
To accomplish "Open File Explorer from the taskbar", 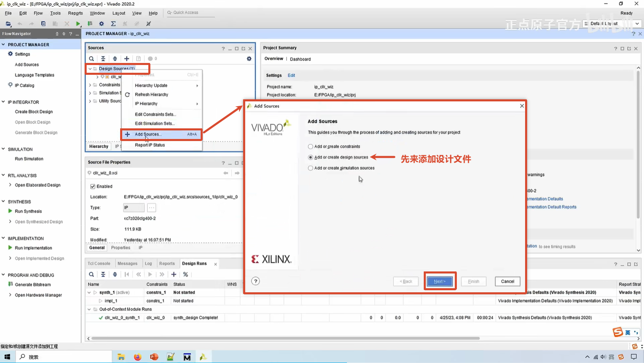I will pos(121,357).
